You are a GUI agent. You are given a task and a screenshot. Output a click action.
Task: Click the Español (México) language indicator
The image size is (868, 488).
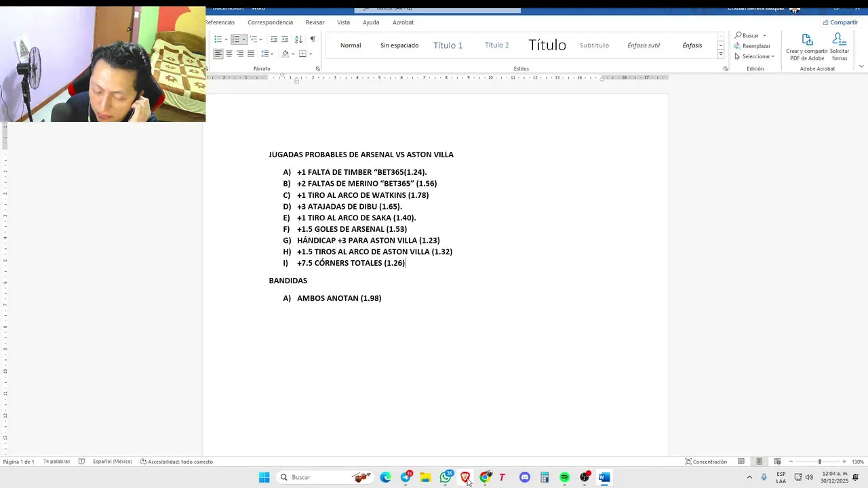[112, 462]
